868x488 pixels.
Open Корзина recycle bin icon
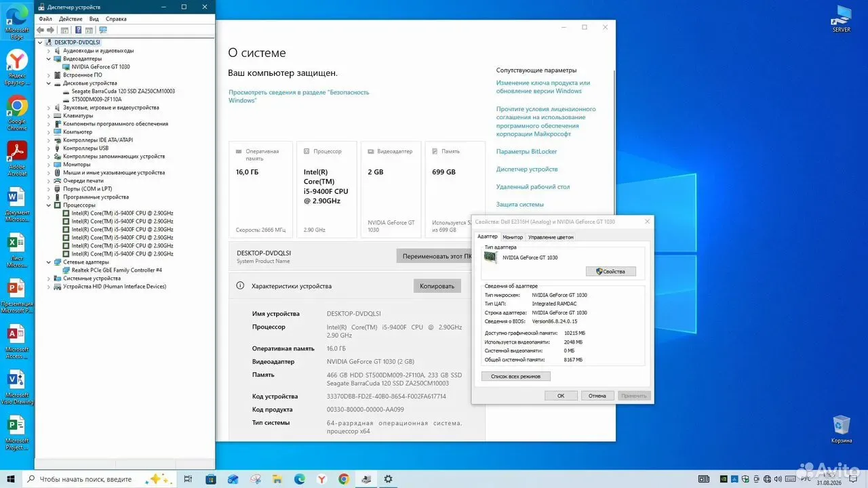[x=842, y=429]
